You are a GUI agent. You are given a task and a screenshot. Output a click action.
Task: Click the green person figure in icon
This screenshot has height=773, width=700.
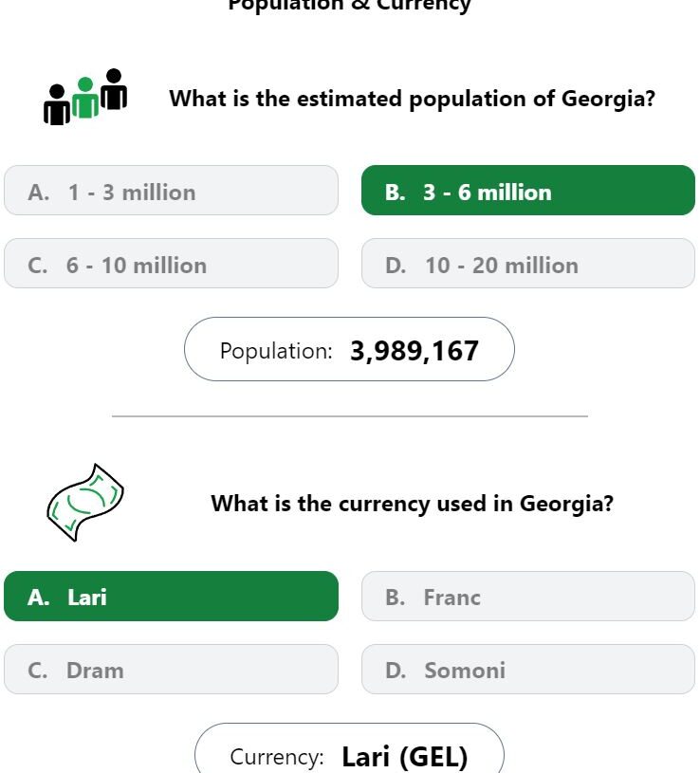(x=85, y=98)
